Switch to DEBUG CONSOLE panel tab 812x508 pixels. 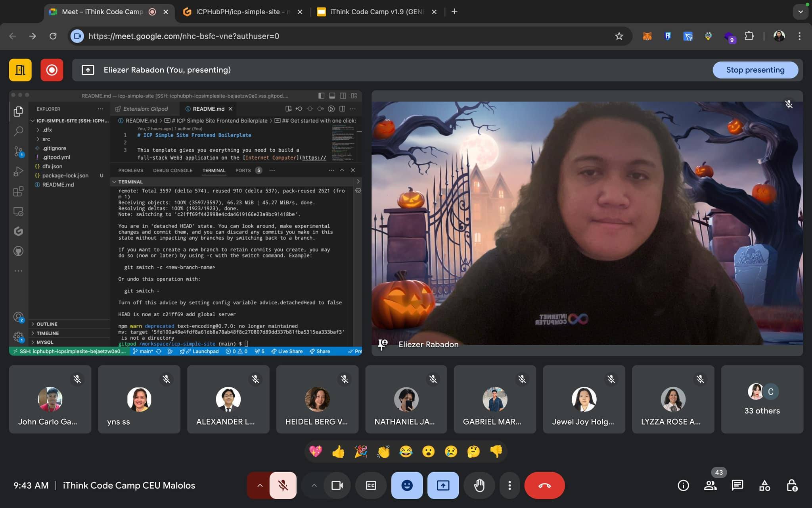(173, 171)
